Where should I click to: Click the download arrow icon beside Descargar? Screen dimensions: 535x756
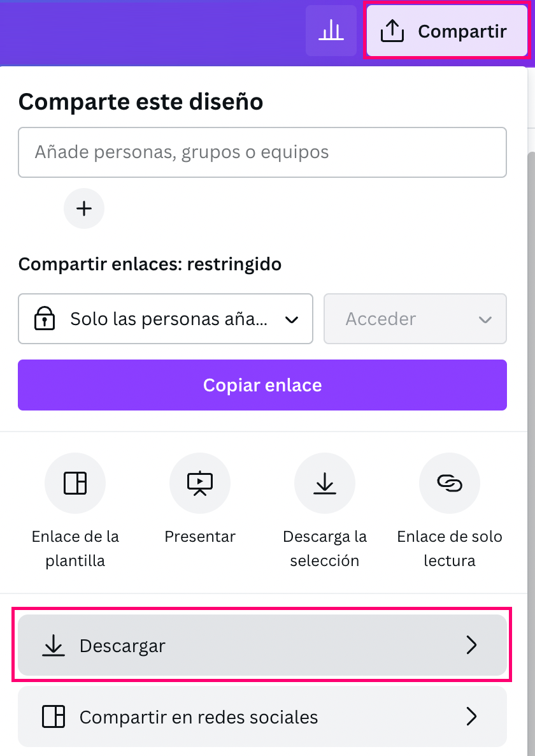tap(53, 646)
